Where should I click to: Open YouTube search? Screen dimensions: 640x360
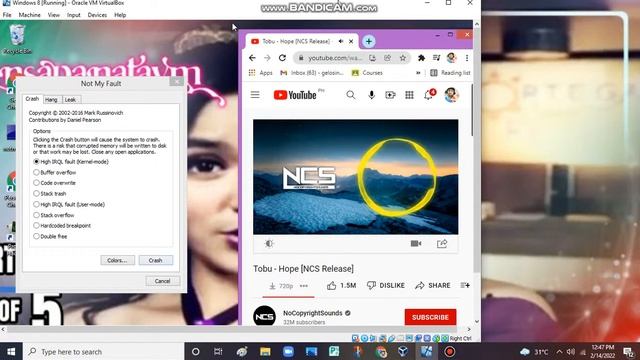click(x=351, y=95)
